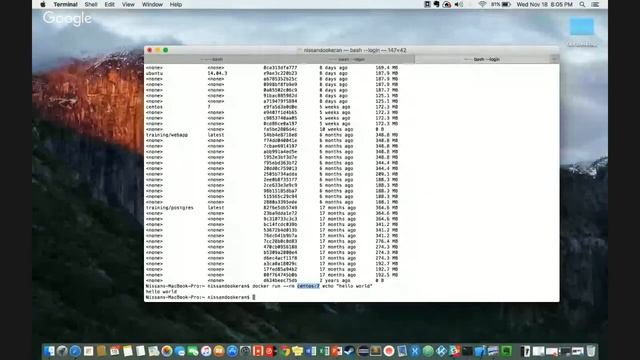Switch to the first bash terminal tab
Viewport: 640px width, 360px height.
[x=212, y=59]
